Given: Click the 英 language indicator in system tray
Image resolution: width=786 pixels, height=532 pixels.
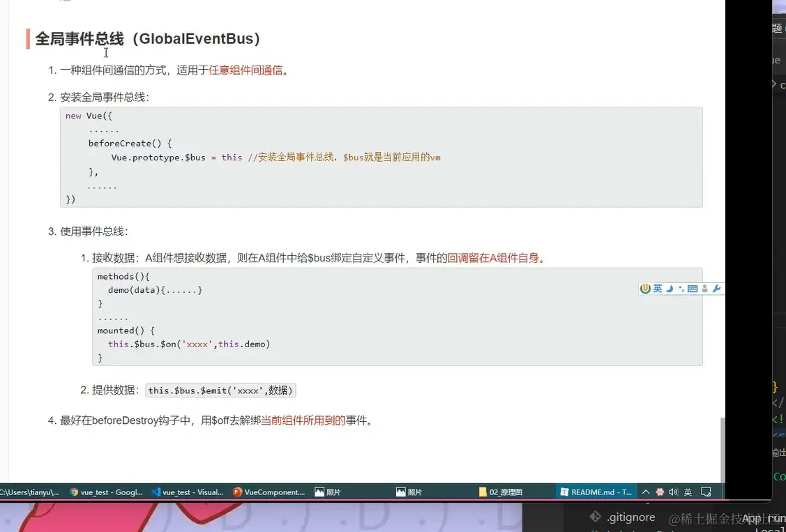Looking at the screenshot, I should tap(688, 492).
